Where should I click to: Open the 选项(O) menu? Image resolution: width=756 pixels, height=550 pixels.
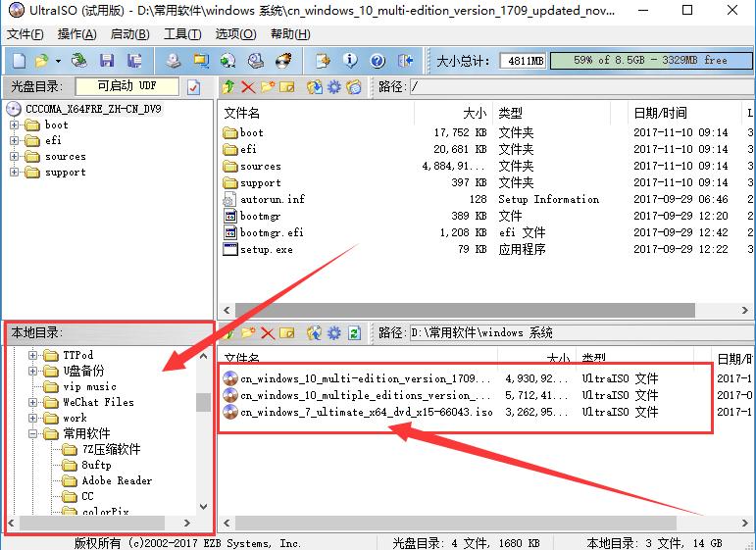(x=235, y=34)
